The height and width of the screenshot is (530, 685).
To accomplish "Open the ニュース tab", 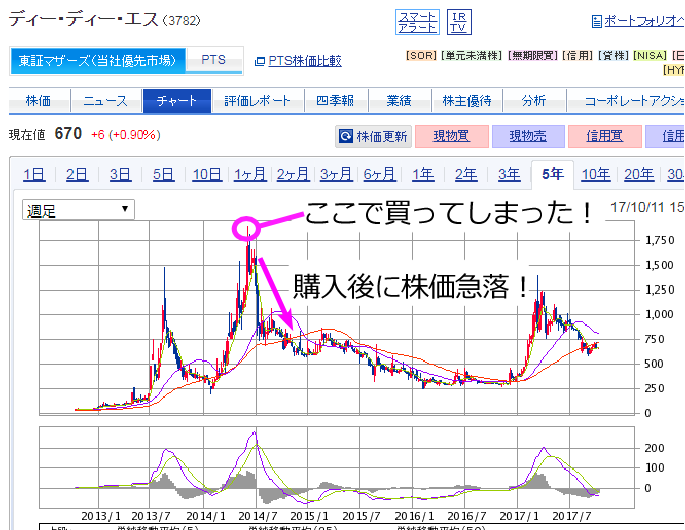I will point(106,101).
